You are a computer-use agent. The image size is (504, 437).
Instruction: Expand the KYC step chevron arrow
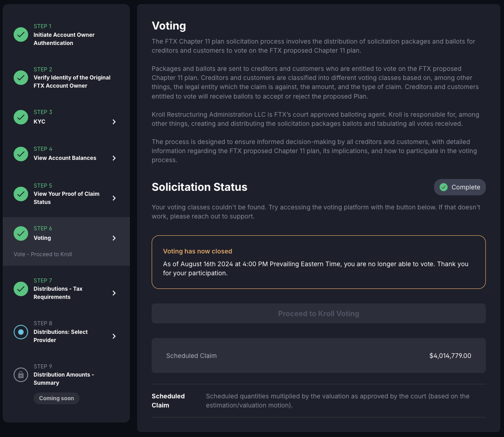[x=114, y=122]
